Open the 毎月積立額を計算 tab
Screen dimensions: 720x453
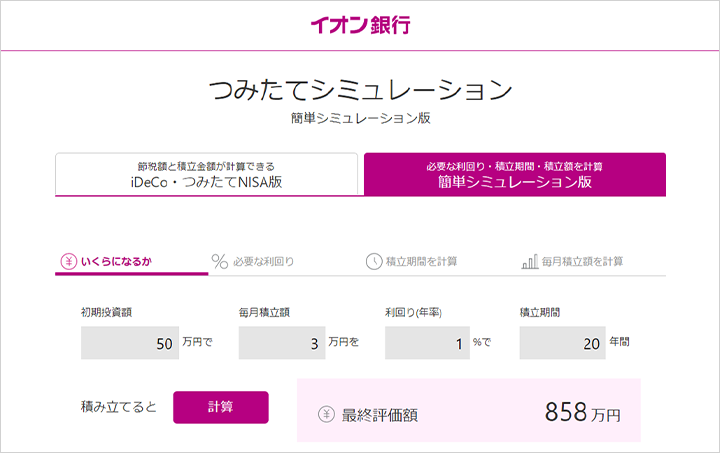click(x=589, y=262)
